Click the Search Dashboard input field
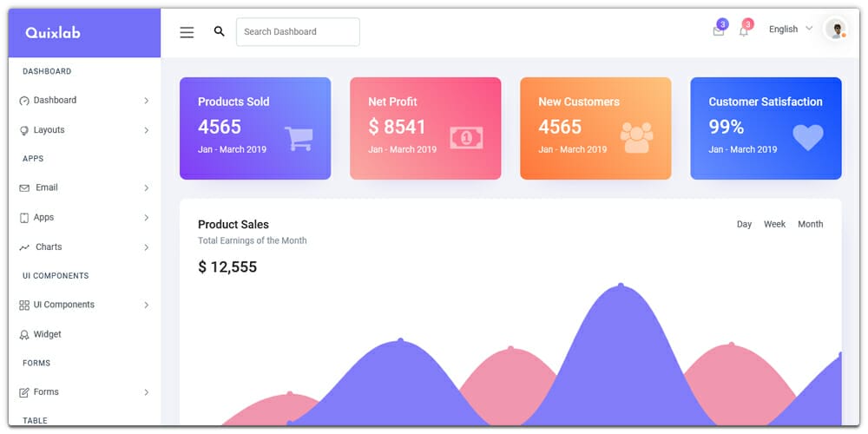The image size is (868, 434). [298, 32]
